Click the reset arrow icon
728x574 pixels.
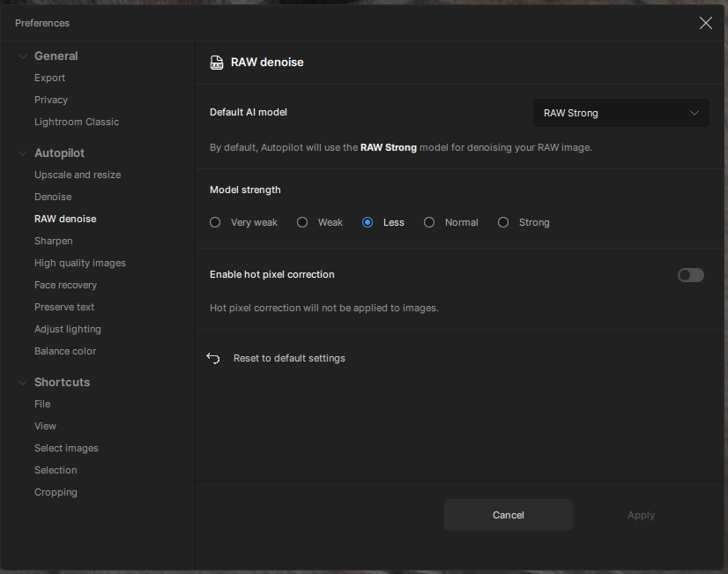tap(213, 358)
